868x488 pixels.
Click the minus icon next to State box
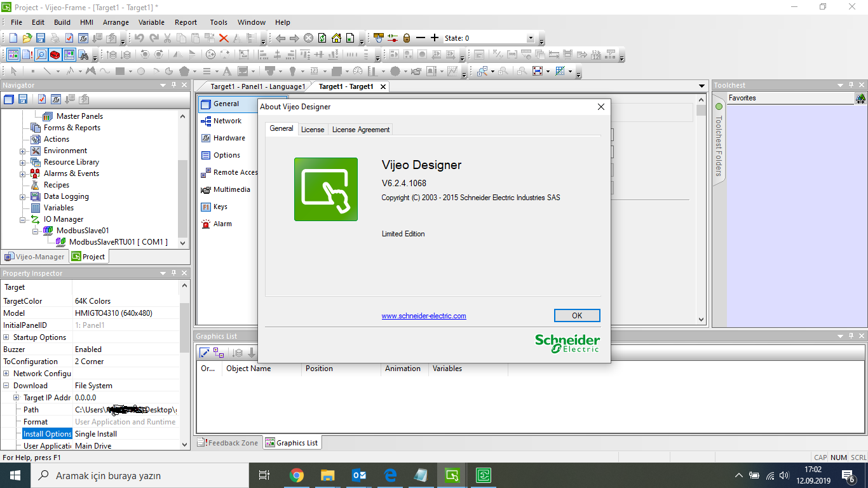421,38
